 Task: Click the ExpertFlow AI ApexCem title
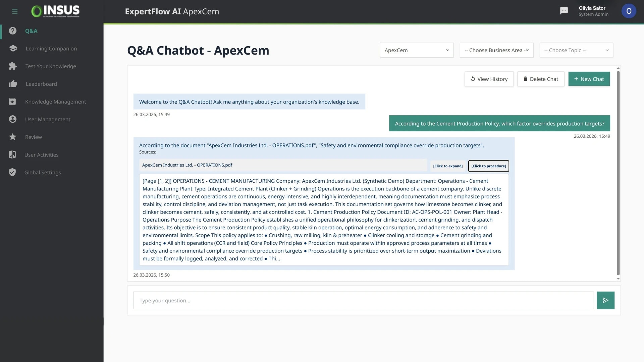click(x=172, y=11)
